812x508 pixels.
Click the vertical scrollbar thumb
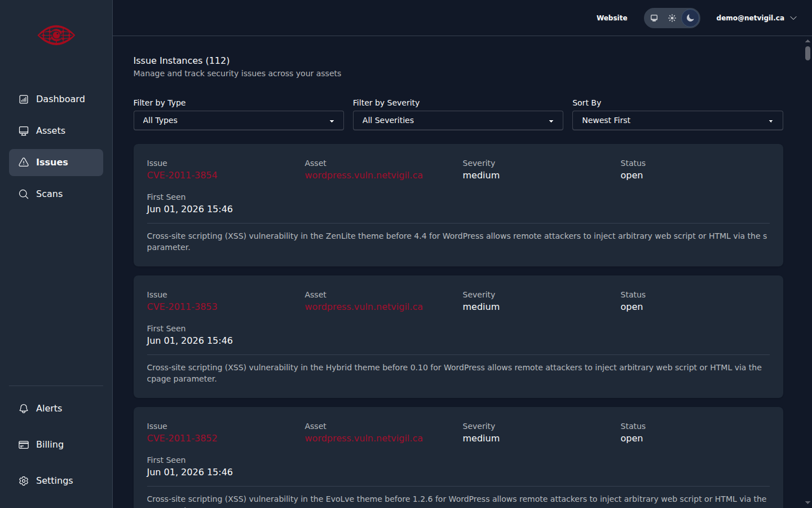tap(807, 53)
